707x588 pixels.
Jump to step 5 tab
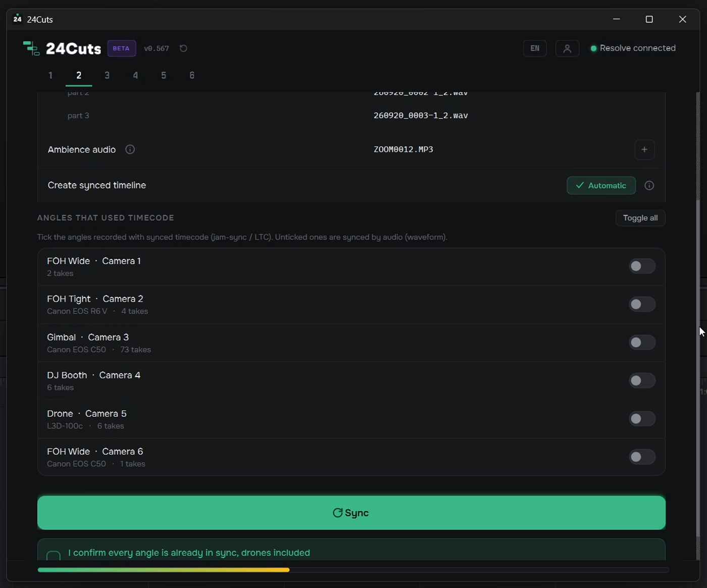(164, 75)
